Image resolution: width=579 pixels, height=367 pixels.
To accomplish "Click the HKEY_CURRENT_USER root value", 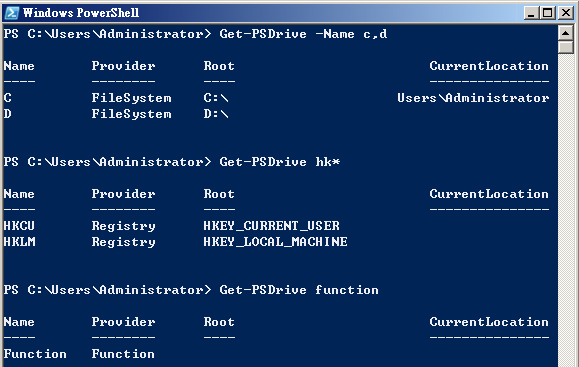I will 271,226.
